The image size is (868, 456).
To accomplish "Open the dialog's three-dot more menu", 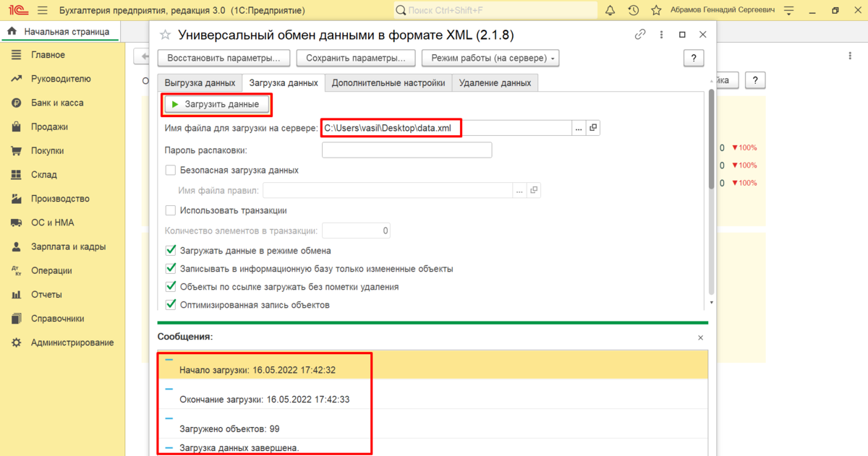I will tap(661, 35).
